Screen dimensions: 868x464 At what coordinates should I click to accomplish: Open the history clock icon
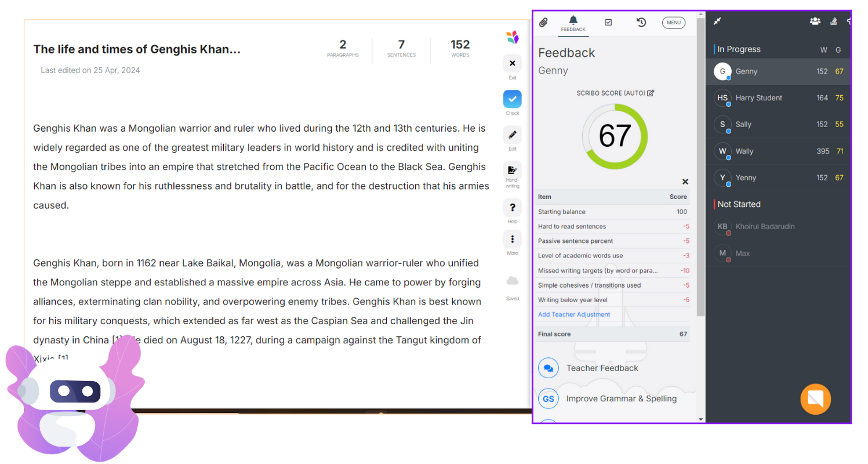641,23
